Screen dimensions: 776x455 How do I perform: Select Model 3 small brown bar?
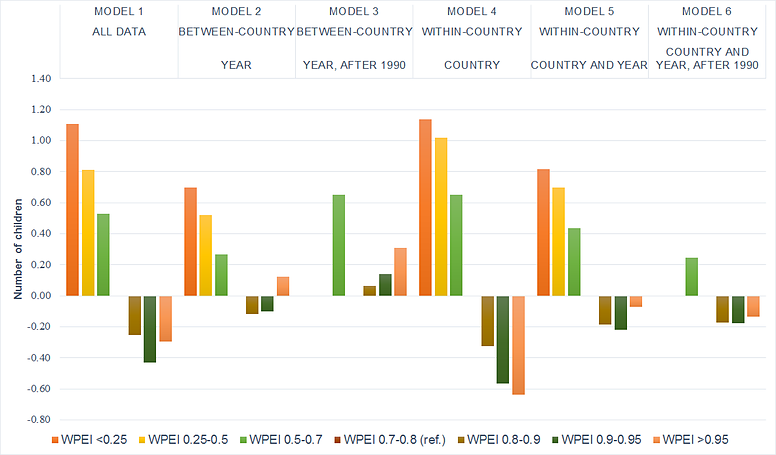(370, 291)
